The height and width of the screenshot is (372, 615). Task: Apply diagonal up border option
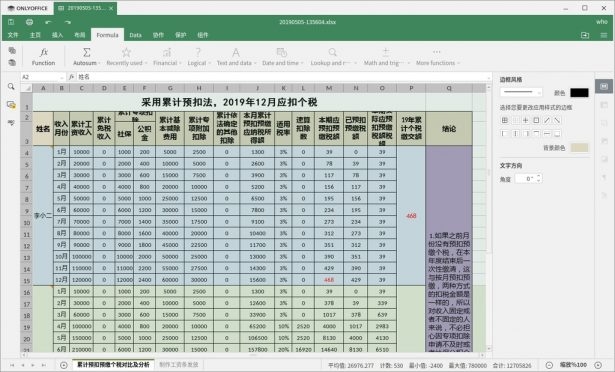547,120
